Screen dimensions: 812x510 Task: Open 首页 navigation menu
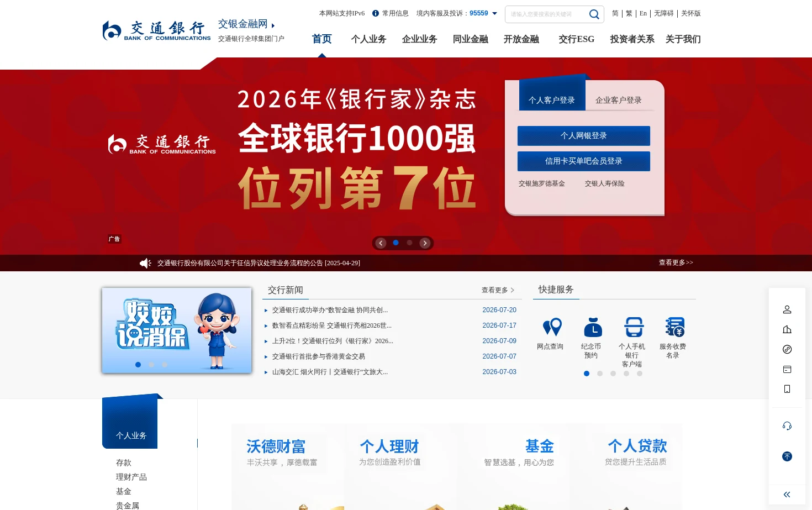tap(322, 39)
